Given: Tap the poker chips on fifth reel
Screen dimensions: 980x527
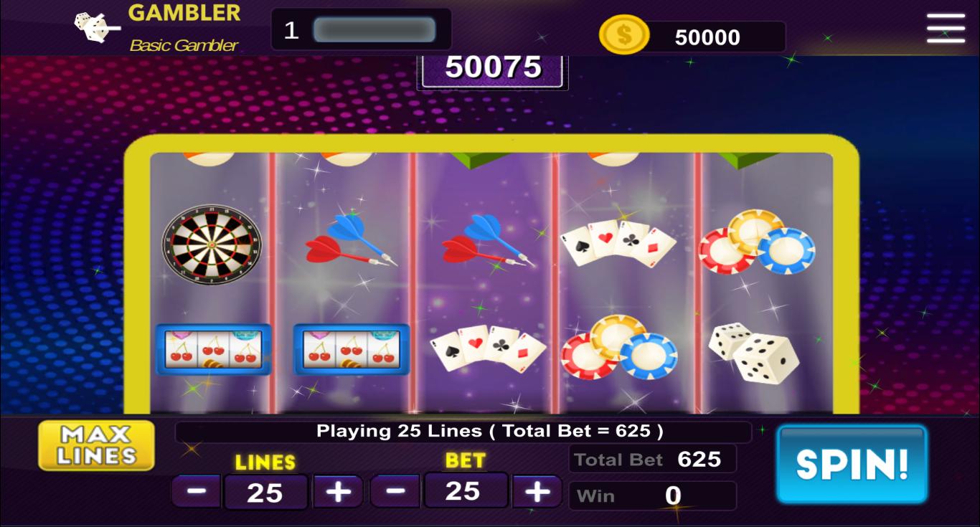Looking at the screenshot, I should point(757,242).
